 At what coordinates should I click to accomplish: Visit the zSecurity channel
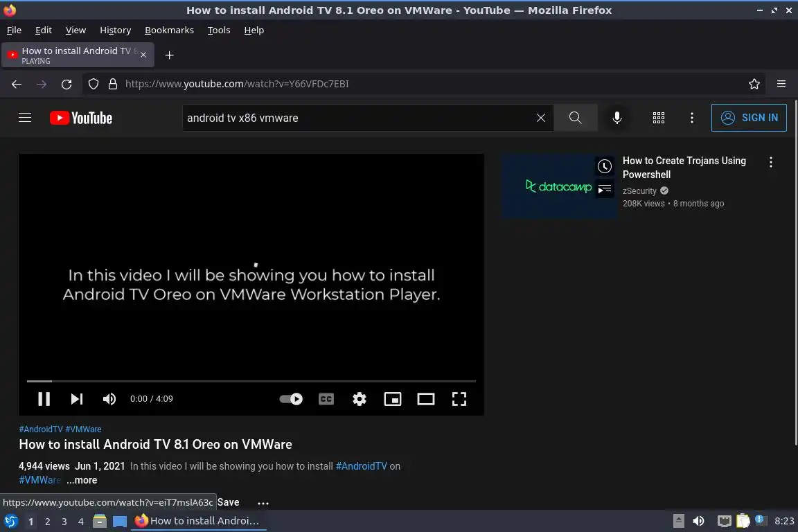coord(639,191)
